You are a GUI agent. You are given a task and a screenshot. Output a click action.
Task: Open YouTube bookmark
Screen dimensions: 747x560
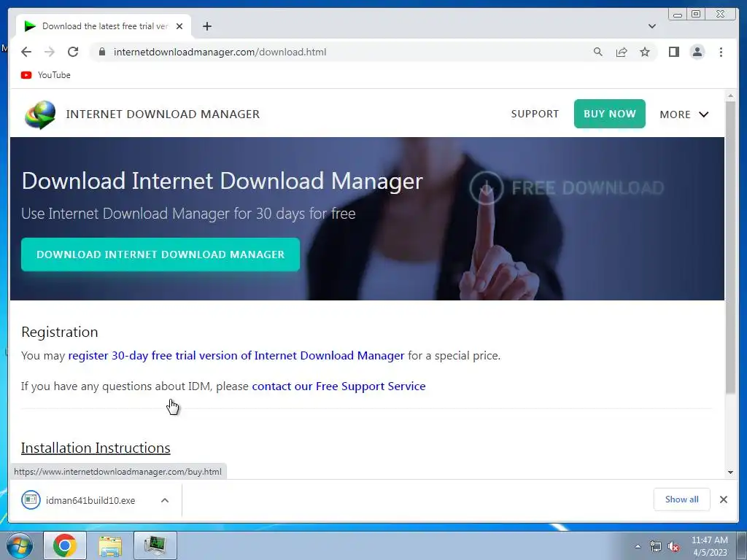tap(46, 75)
